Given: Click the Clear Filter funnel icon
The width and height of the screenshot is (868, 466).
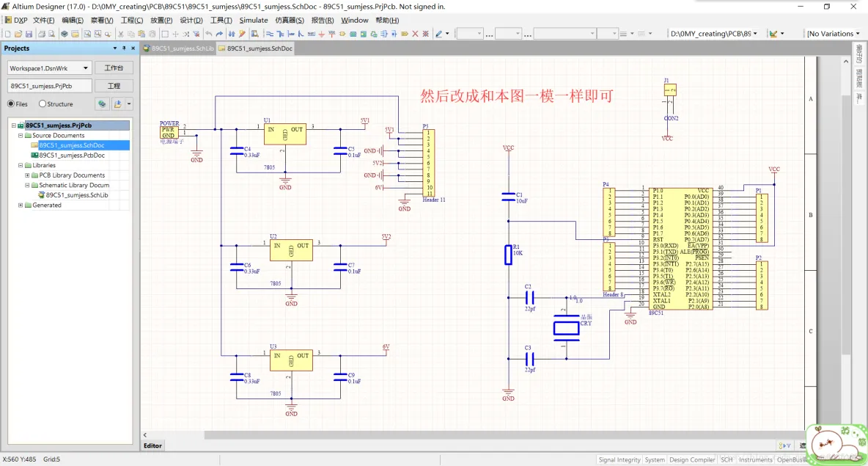Looking at the screenshot, I should [x=196, y=34].
